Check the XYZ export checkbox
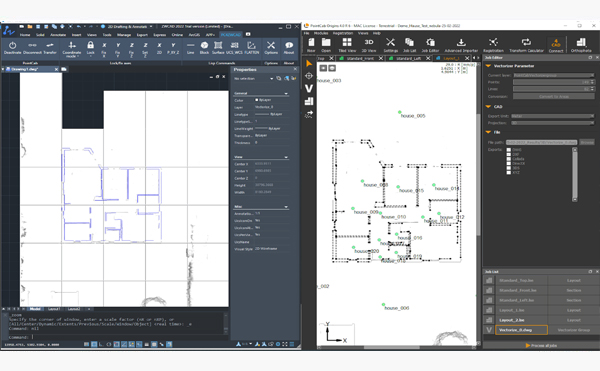The height and width of the screenshot is (371, 600). tap(509, 172)
